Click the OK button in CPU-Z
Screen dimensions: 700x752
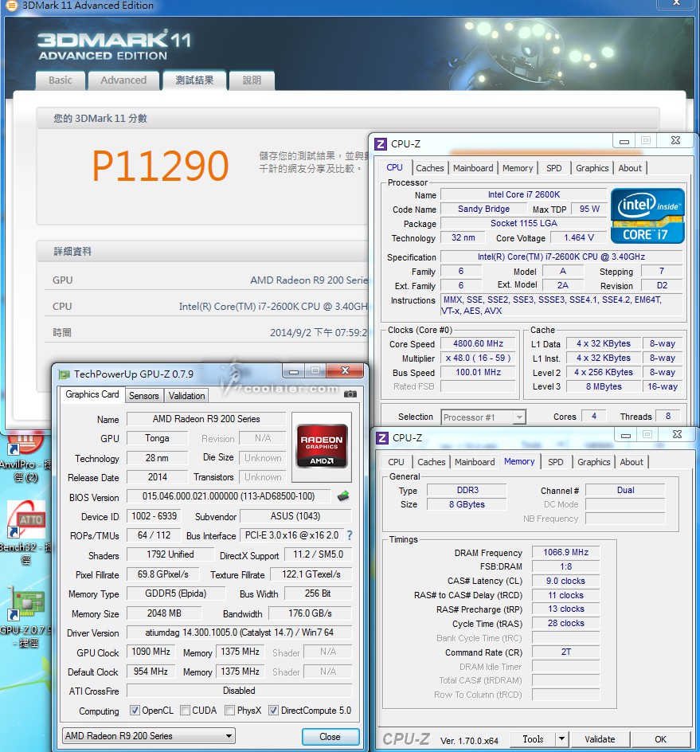click(x=661, y=739)
